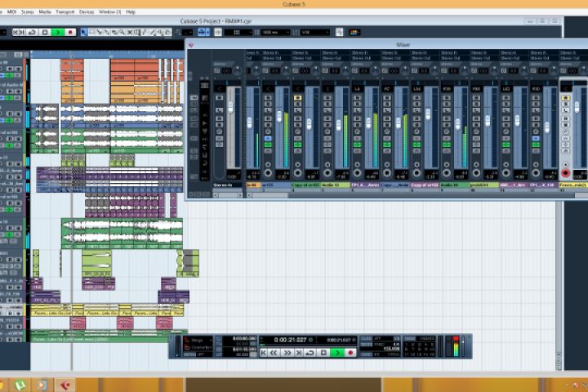
Task: Select the Zoom magnifier tool
Action: pos(122,33)
